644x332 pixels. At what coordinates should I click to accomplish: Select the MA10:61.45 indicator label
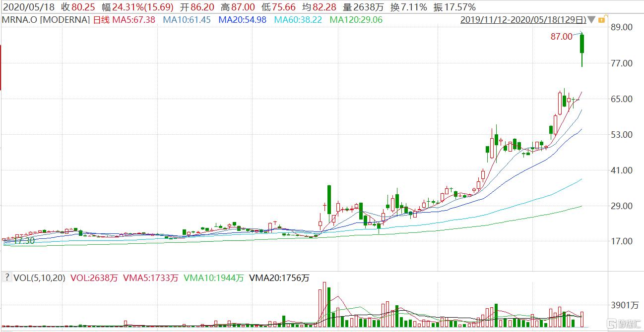(187, 20)
